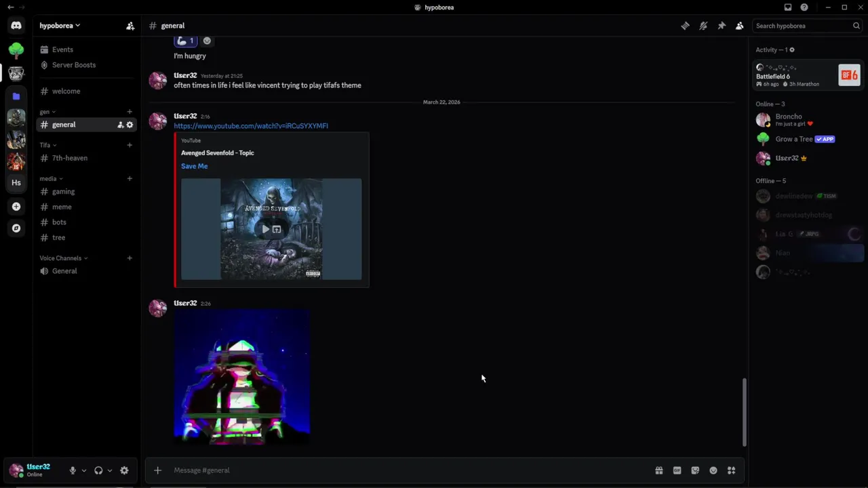Toggle the member list visibility
Screen dimensions: 868x488
[x=740, y=26]
